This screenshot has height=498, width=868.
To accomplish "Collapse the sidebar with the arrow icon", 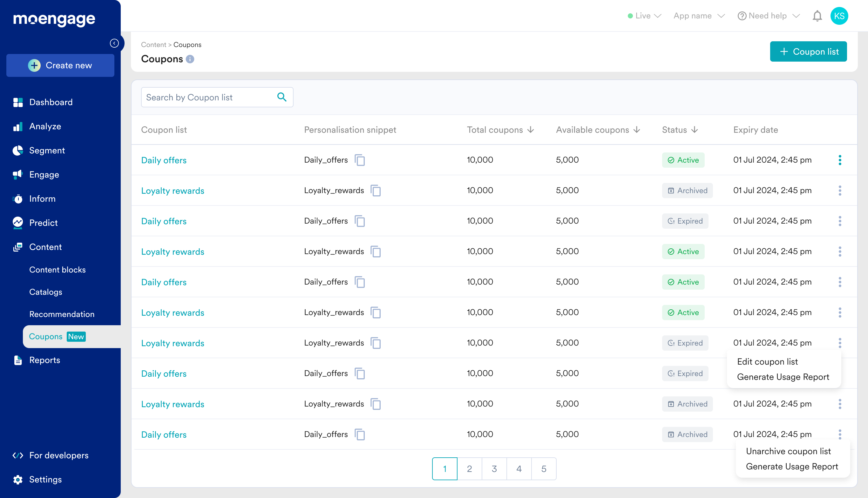I will (x=114, y=43).
